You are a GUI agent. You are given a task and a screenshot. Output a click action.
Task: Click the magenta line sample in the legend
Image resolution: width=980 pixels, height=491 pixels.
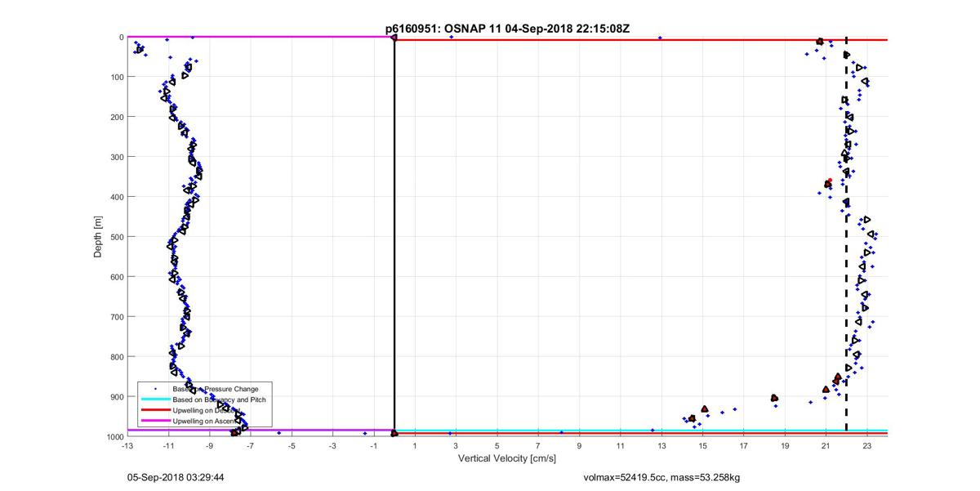point(155,420)
